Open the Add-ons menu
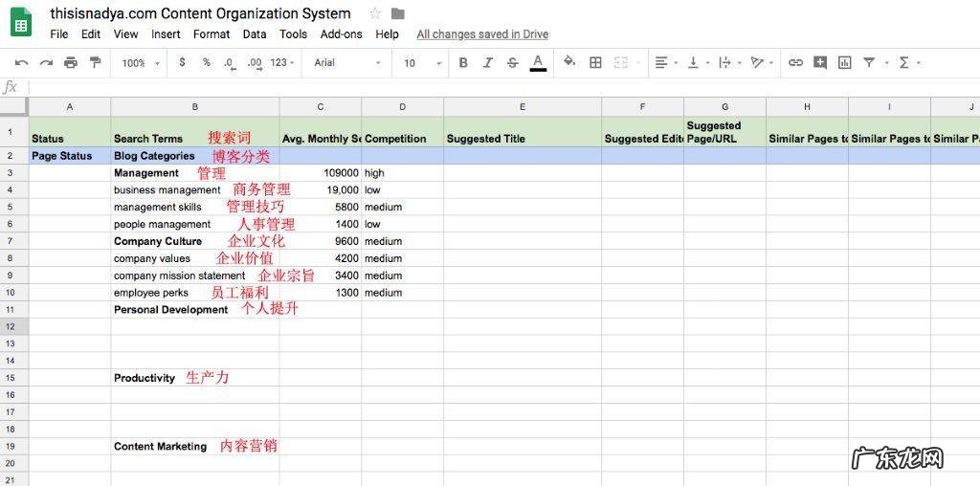The image size is (980, 486). [342, 34]
